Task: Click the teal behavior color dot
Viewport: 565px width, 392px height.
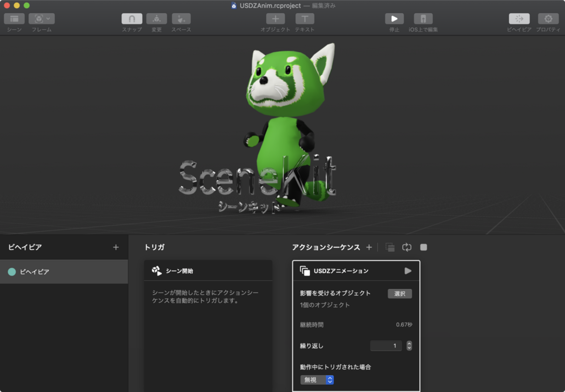Action: point(12,272)
